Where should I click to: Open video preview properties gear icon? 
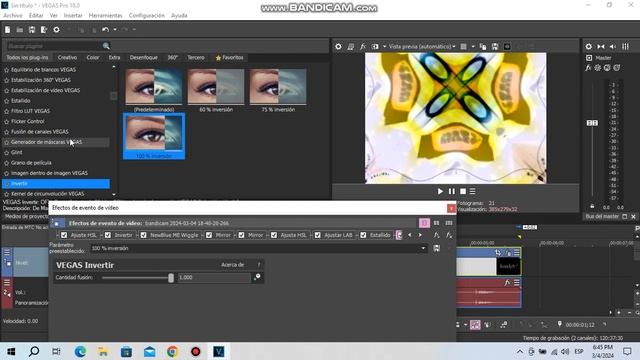tap(338, 47)
